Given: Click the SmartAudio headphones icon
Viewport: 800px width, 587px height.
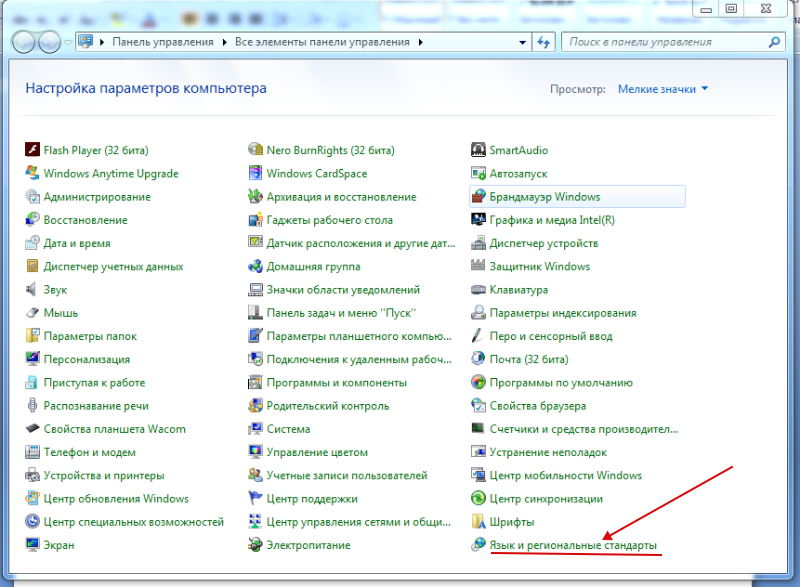Looking at the screenshot, I should [478, 149].
